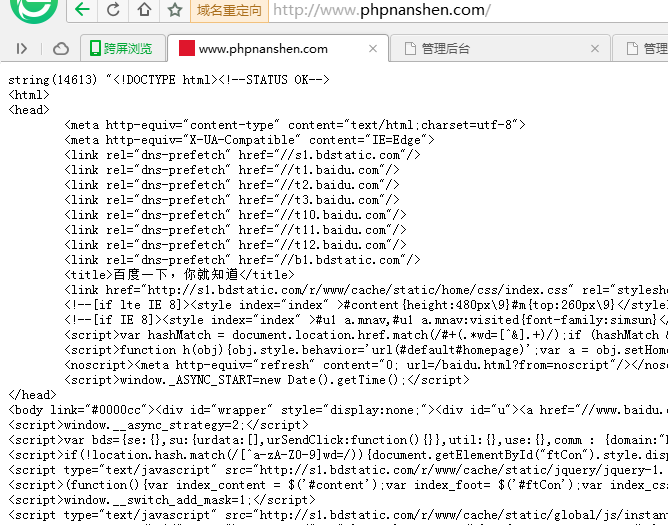
Task: Open the home page icon
Action: point(144,9)
